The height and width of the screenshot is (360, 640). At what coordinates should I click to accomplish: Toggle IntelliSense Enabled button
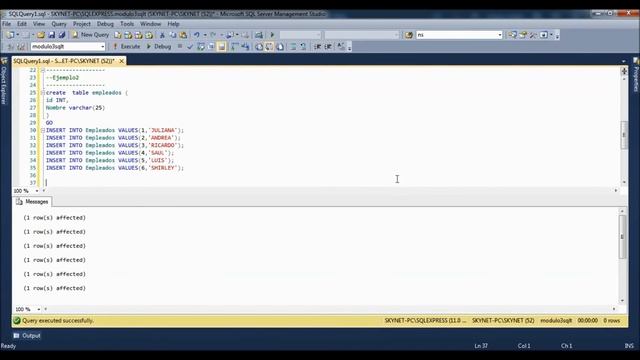tap(221, 47)
